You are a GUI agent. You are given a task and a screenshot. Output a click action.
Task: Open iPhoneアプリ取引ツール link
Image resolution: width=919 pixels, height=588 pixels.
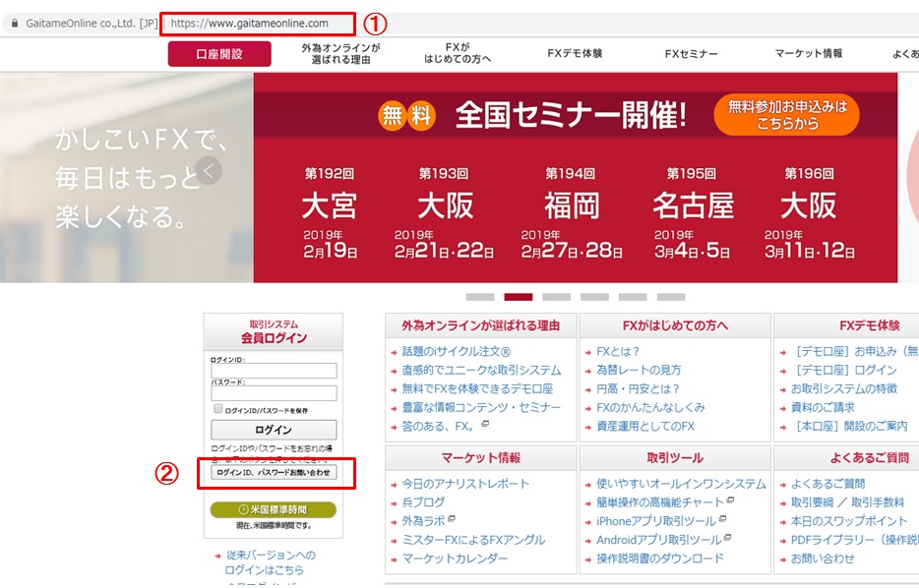[x=656, y=521]
